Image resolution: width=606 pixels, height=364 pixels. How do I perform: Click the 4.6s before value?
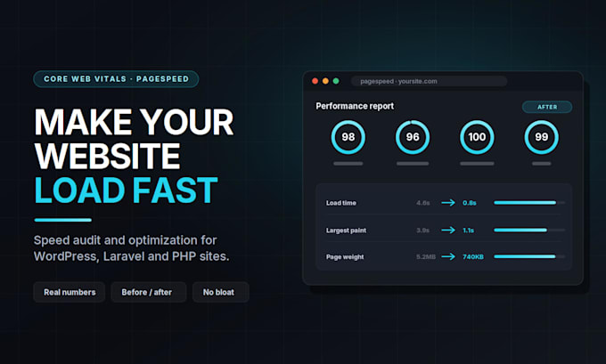point(423,203)
